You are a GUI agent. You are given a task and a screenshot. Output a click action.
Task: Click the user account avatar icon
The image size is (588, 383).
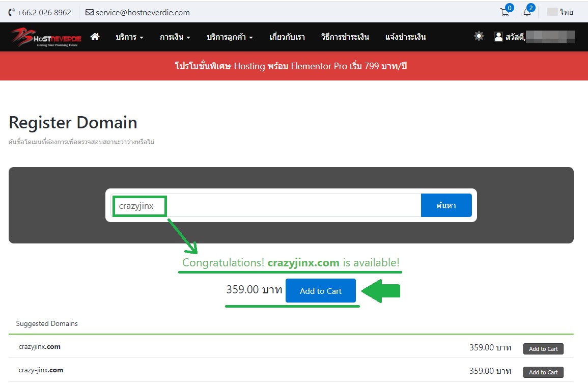(x=499, y=37)
